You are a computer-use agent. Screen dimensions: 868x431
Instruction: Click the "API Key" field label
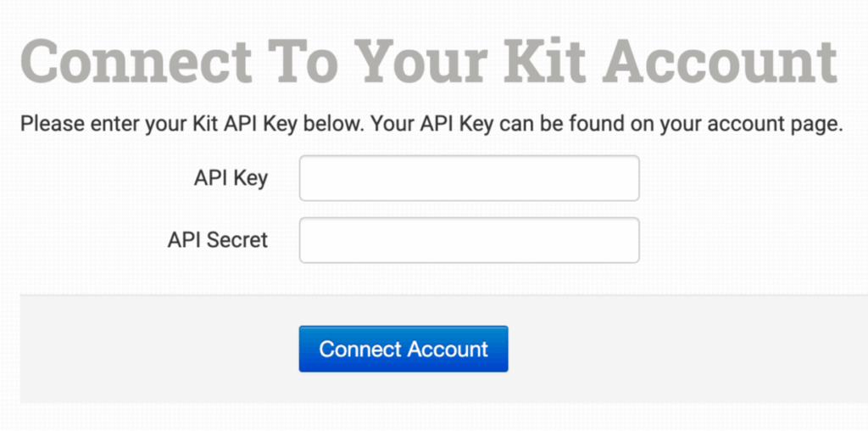[x=231, y=178]
